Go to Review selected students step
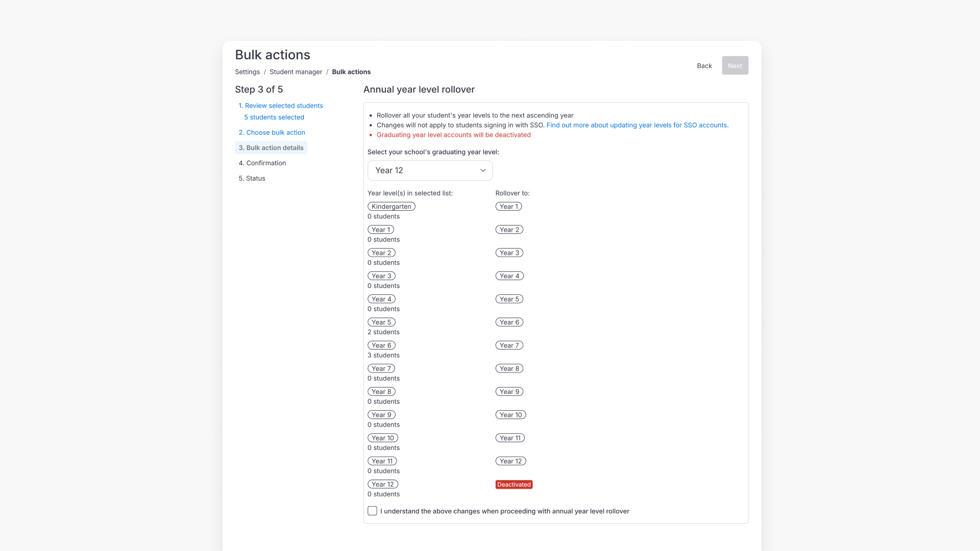The image size is (980, 551). [x=283, y=106]
